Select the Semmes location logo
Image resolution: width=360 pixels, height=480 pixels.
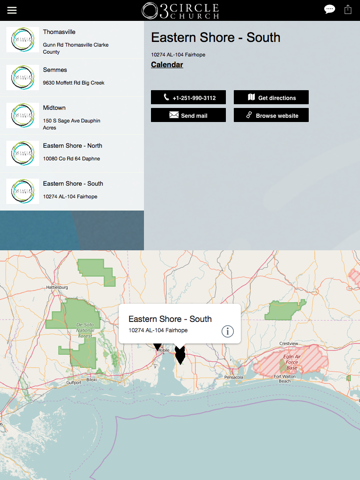(x=23, y=78)
